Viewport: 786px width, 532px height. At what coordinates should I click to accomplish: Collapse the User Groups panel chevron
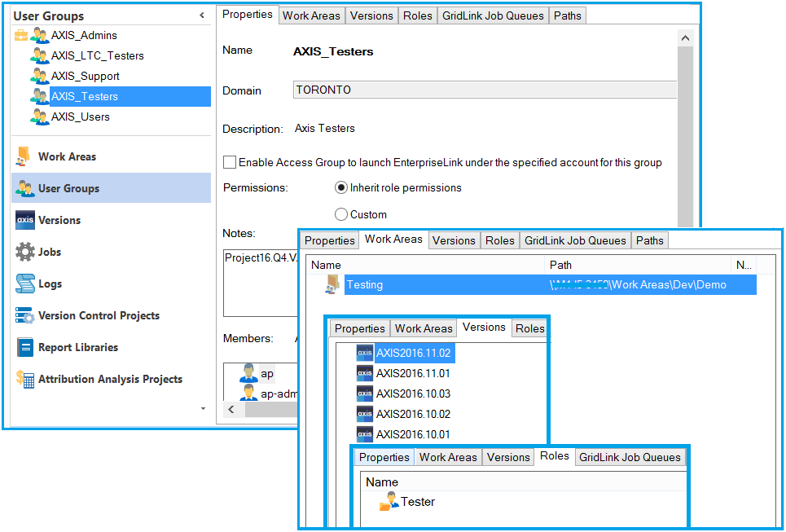pos(202,15)
